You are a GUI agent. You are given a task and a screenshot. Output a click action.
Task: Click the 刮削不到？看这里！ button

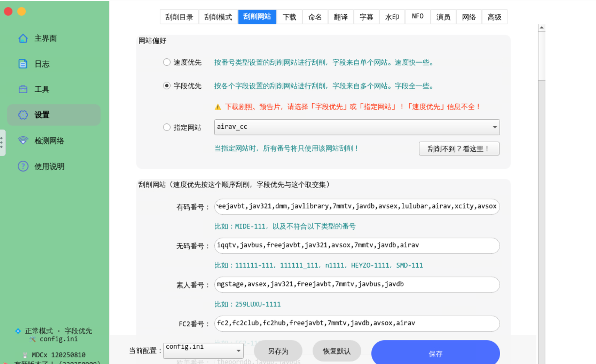pyautogui.click(x=459, y=149)
